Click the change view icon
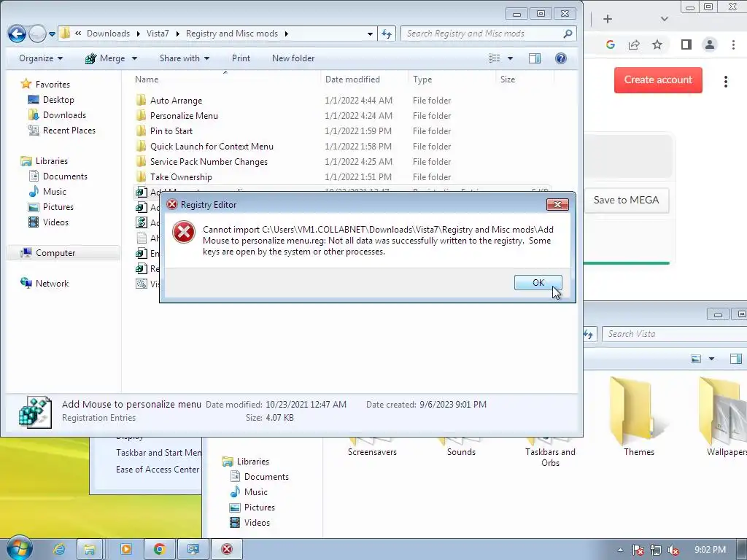747x560 pixels. coord(495,58)
